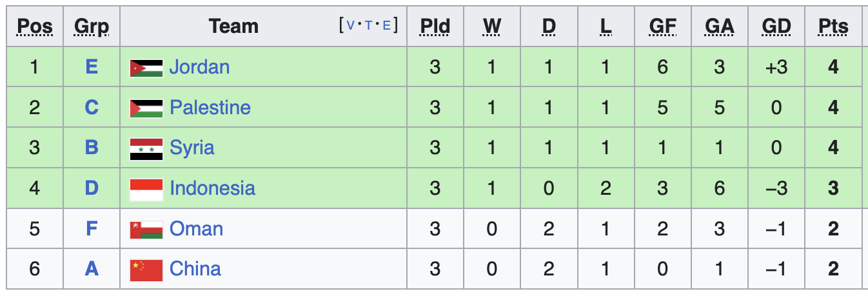
Task: Open the Indonesia team link
Action: coord(212,188)
